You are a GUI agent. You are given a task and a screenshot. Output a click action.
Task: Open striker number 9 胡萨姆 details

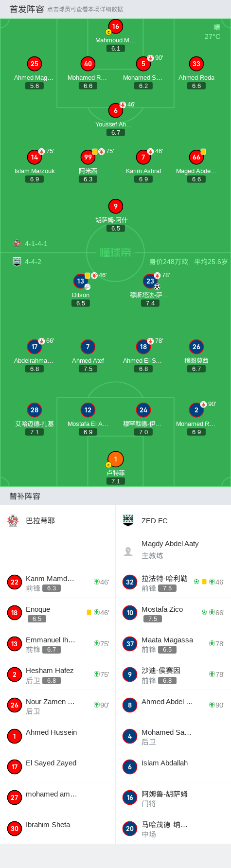[115, 206]
